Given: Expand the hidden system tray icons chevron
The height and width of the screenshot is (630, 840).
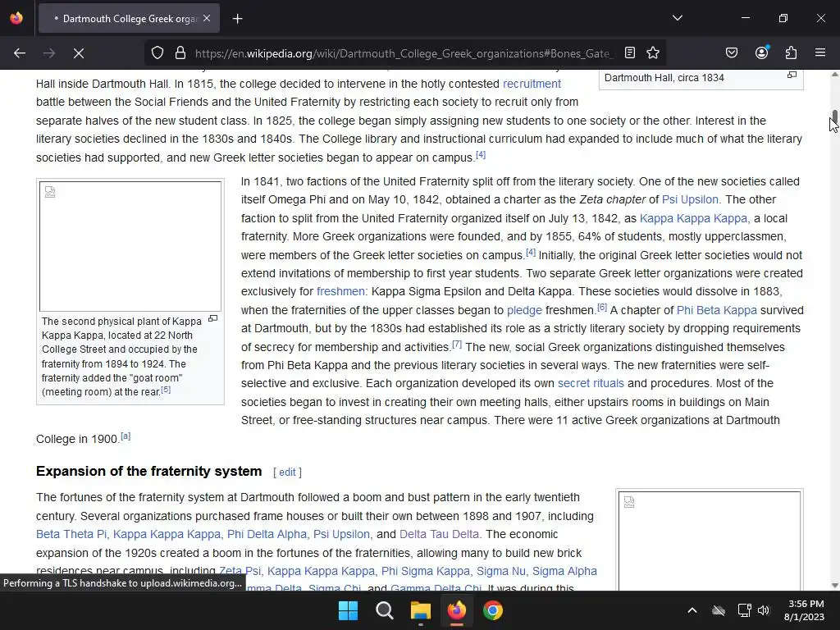Looking at the screenshot, I should click(x=692, y=610).
